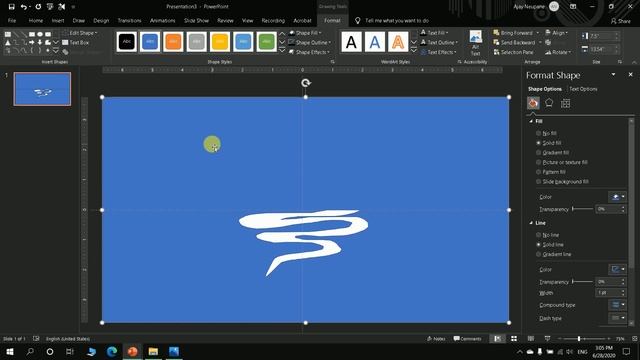This screenshot has width=640, height=360.
Task: Select Slide background fill option
Action: click(x=562, y=182)
